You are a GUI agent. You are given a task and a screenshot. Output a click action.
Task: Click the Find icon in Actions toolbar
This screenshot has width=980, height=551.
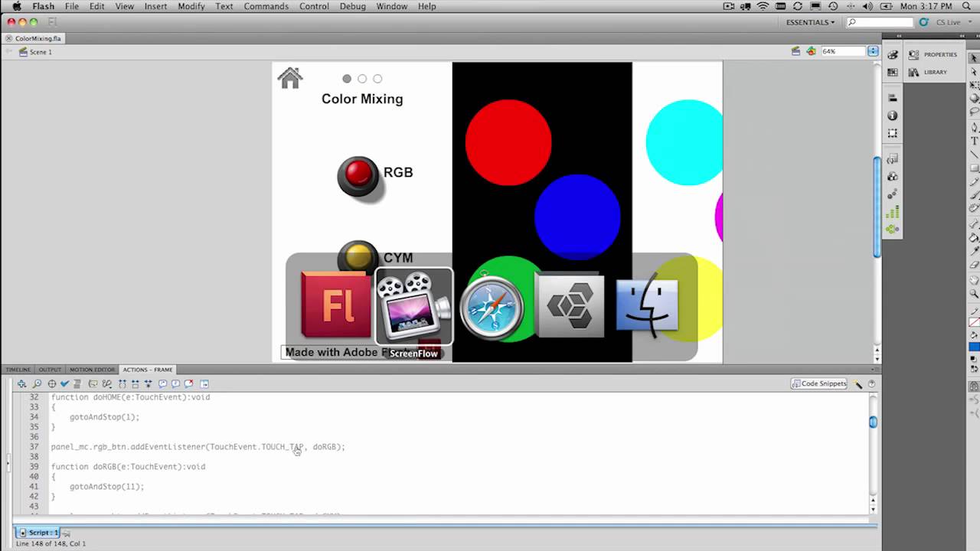click(x=37, y=383)
